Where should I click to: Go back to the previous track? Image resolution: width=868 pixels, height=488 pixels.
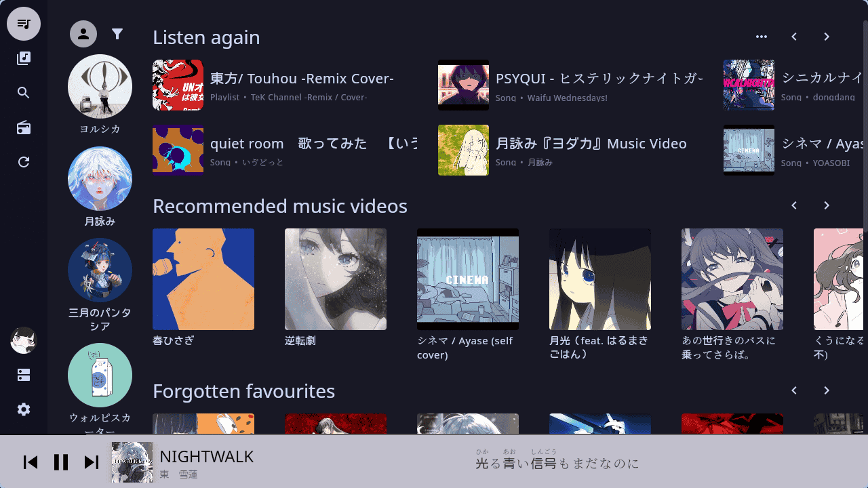[x=31, y=462]
